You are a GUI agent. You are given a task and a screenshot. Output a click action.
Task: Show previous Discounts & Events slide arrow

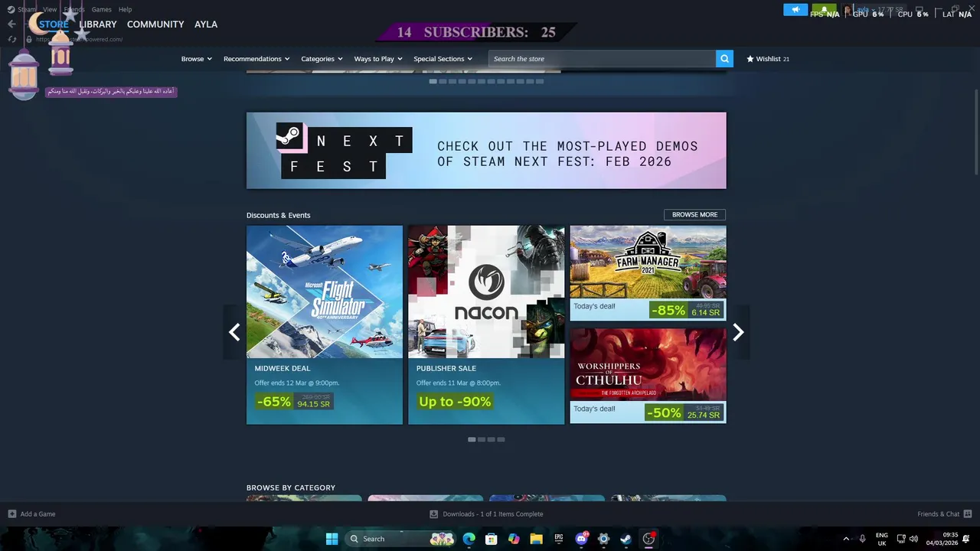click(234, 332)
